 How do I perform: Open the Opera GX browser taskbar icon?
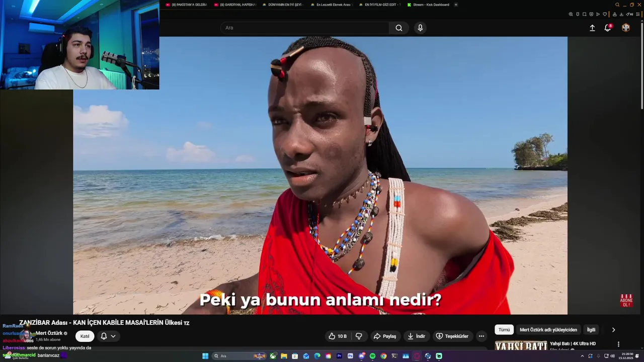(x=417, y=356)
